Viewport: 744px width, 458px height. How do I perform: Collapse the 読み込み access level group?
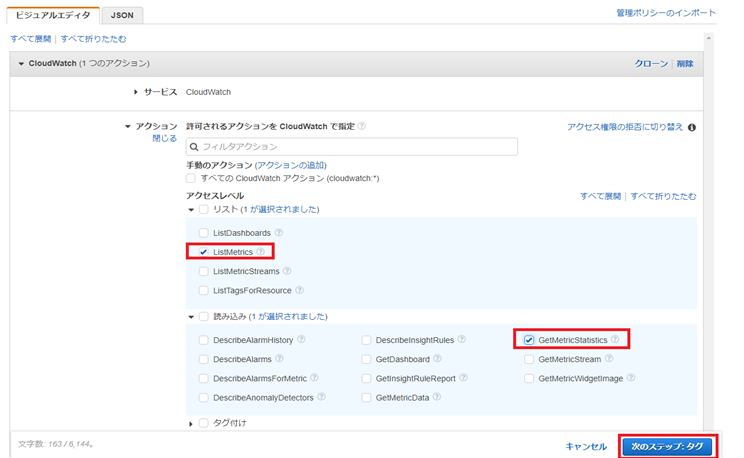coord(191,317)
